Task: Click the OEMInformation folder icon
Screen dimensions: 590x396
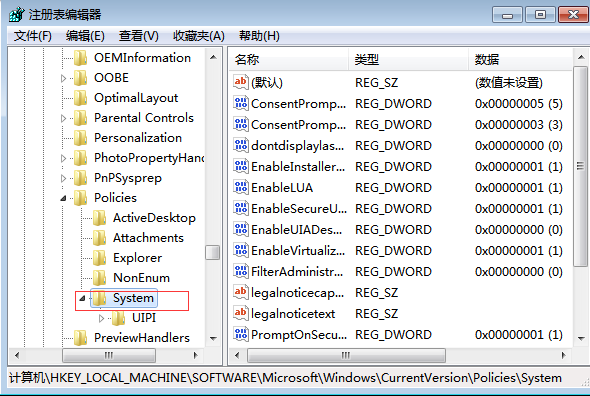Action: coord(81,58)
